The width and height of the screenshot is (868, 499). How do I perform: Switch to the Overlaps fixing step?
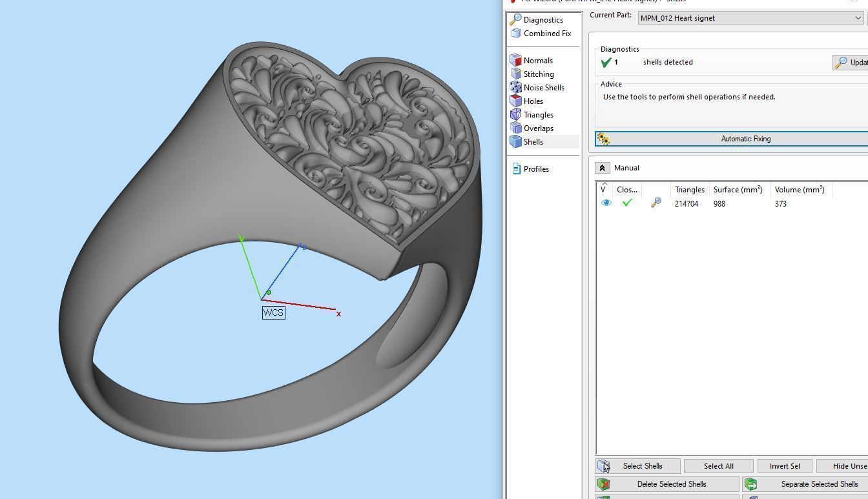[532, 128]
